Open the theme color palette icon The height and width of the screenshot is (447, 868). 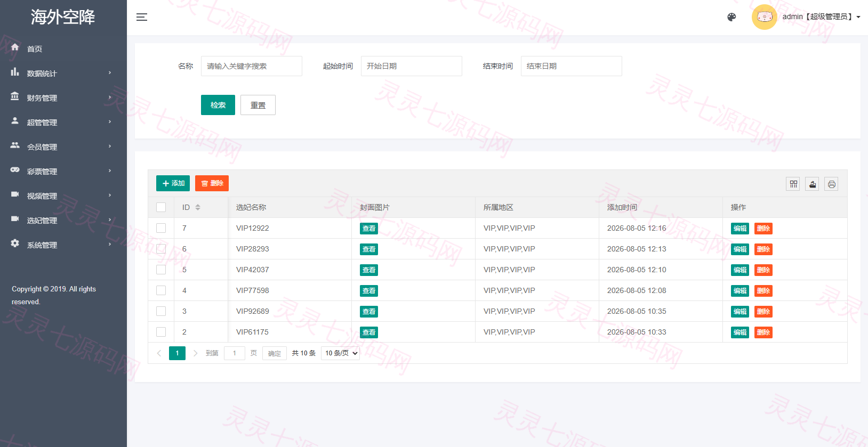732,17
